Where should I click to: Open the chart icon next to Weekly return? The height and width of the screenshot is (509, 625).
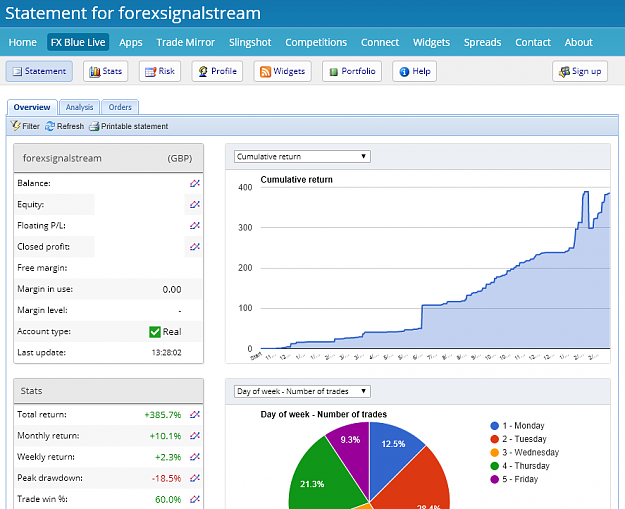[x=195, y=457]
